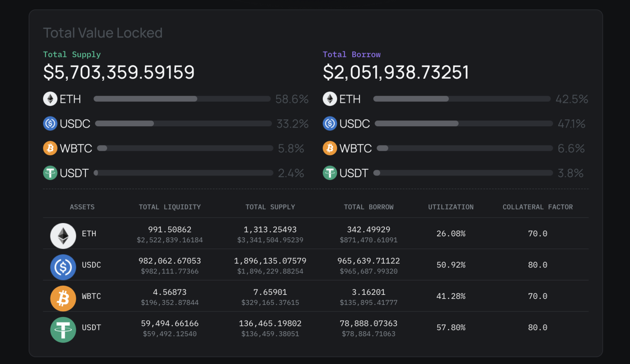This screenshot has height=364, width=630.
Task: Click the USDC borrow progress bar
Action: (463, 123)
